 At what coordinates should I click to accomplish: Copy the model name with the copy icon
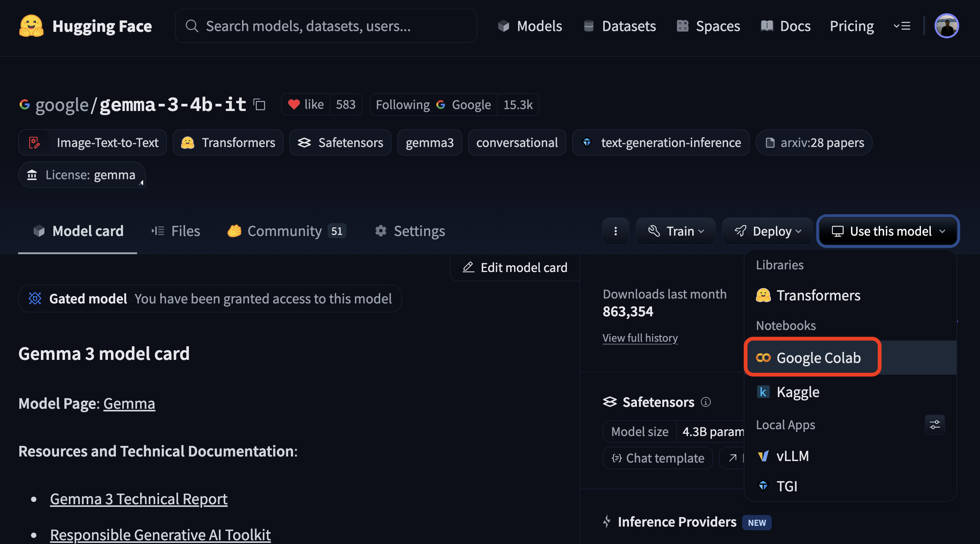[259, 105]
